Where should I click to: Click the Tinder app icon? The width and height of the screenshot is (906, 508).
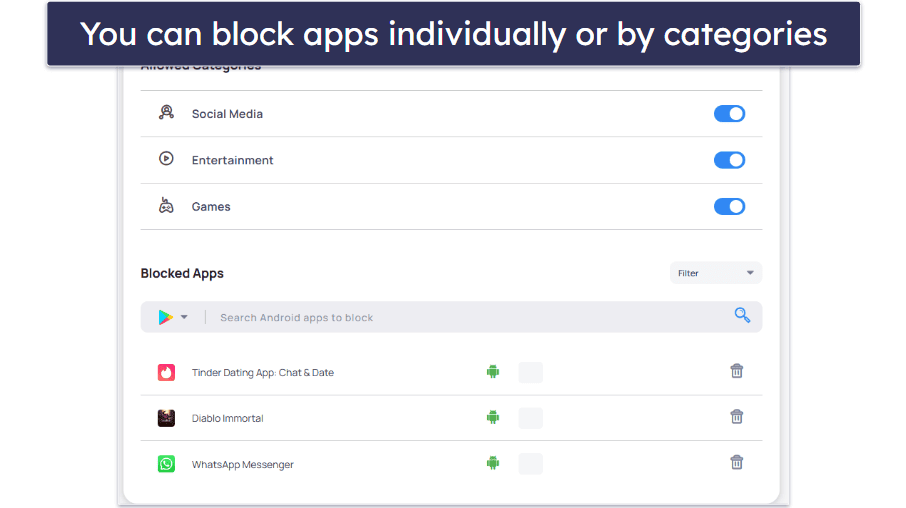click(x=166, y=372)
